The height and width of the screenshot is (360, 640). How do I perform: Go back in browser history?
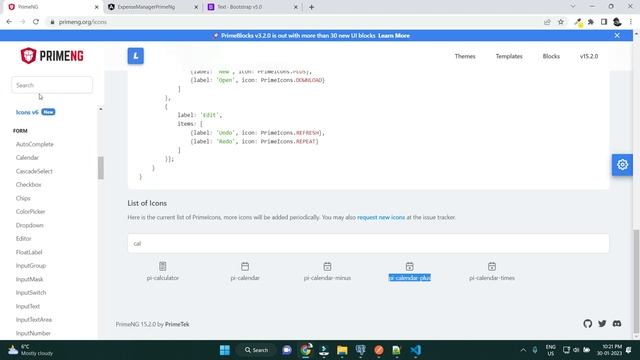pos(9,22)
